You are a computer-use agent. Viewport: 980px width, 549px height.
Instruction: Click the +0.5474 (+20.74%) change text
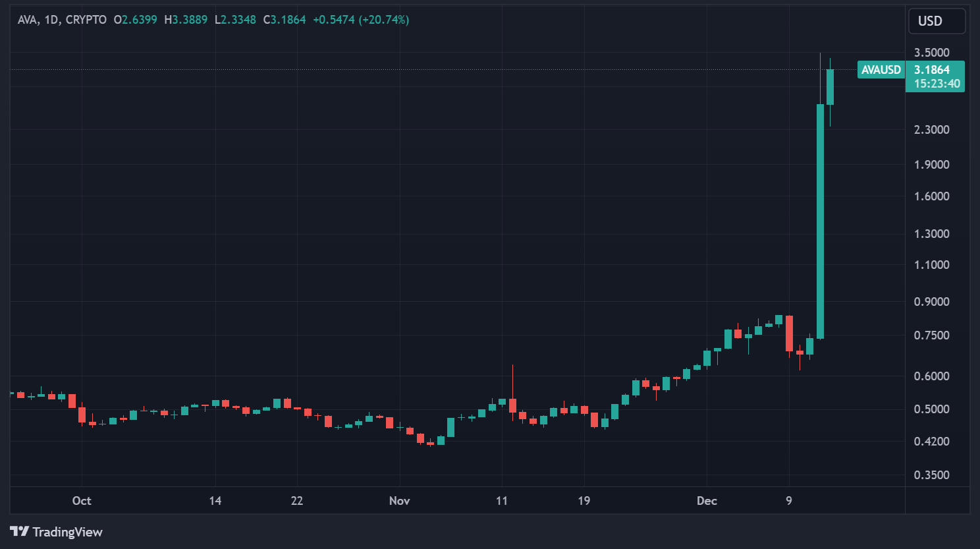(361, 20)
